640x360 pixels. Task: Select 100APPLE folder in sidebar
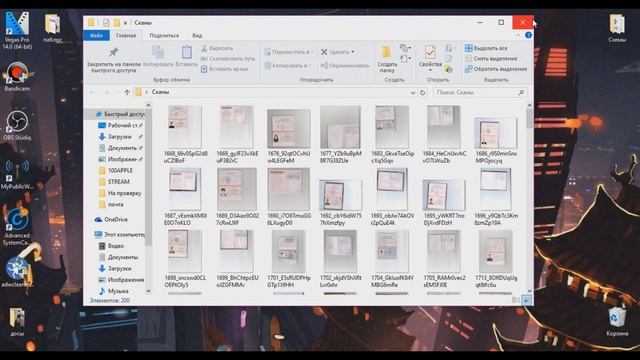click(116, 170)
